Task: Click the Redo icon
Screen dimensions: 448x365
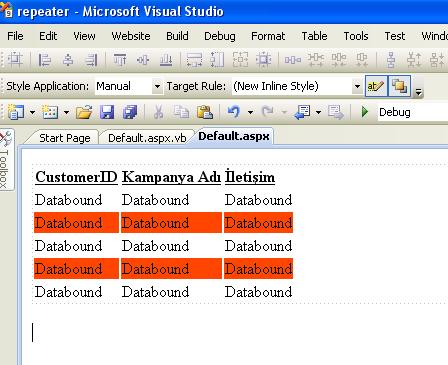Action: 267,112
